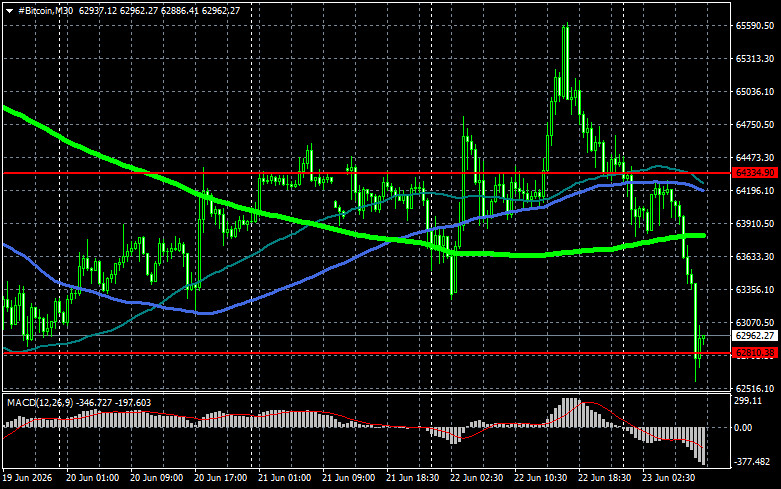Click the 63070.50 price axis label
Image resolution: width=781 pixels, height=489 pixels.
click(x=755, y=323)
